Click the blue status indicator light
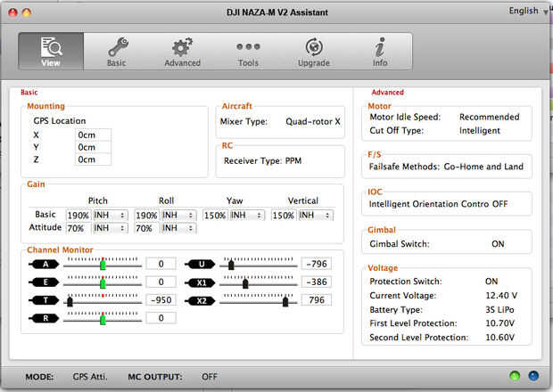The image size is (553, 392). [532, 377]
